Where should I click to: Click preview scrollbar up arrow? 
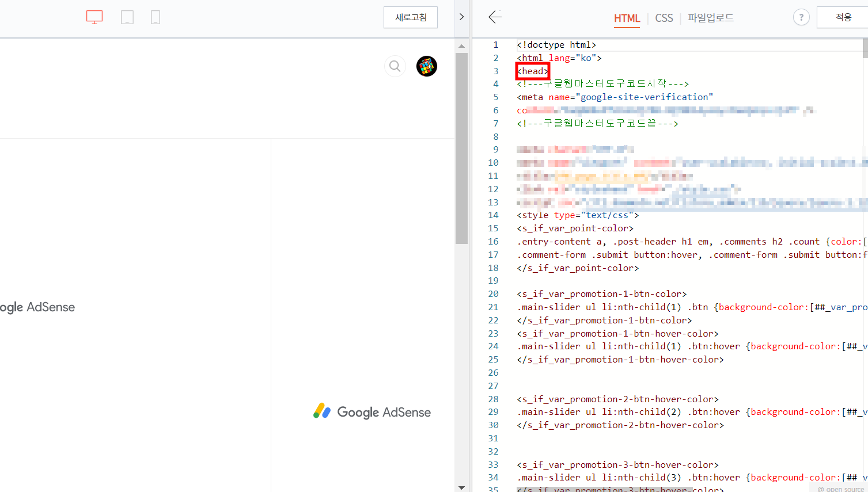[x=461, y=46]
